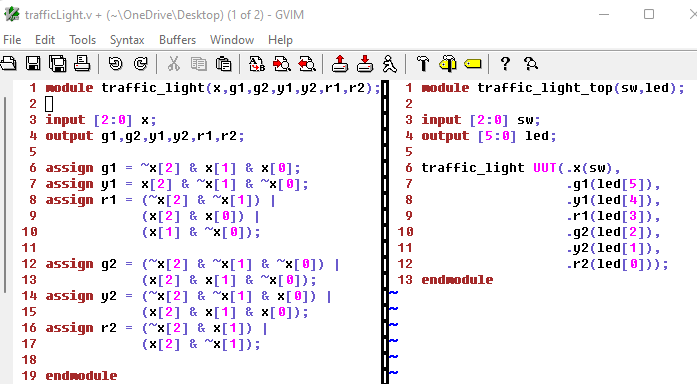Click the 'assign g2' line
The height and width of the screenshot is (384, 697).
(x=193, y=264)
